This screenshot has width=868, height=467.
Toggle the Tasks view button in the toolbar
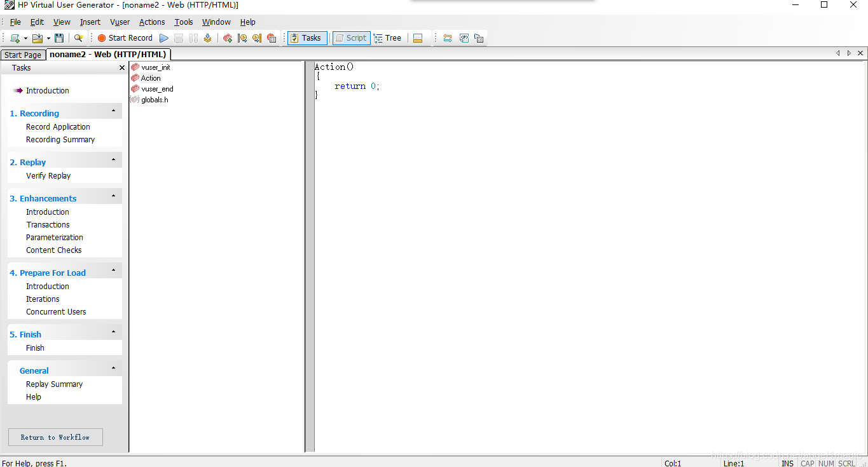click(307, 38)
